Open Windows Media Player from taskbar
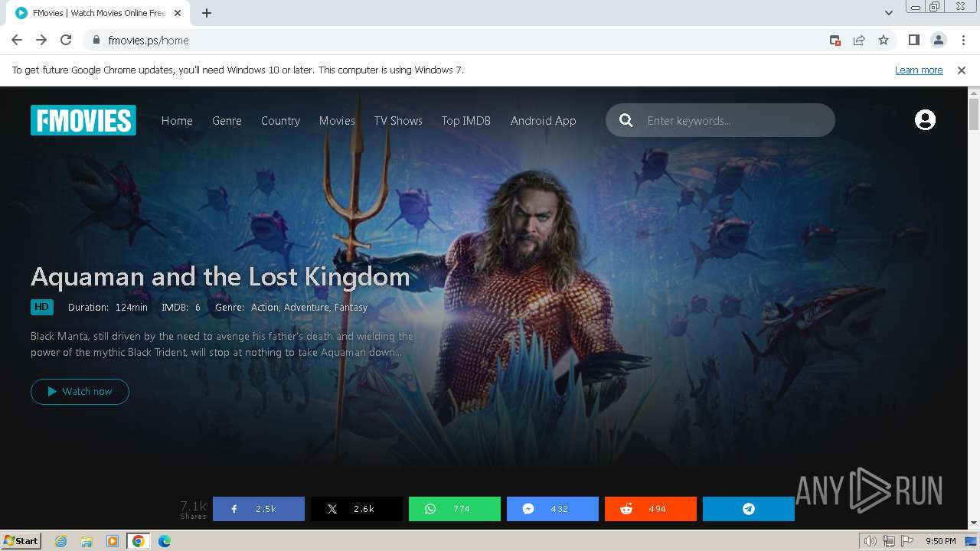 112,541
